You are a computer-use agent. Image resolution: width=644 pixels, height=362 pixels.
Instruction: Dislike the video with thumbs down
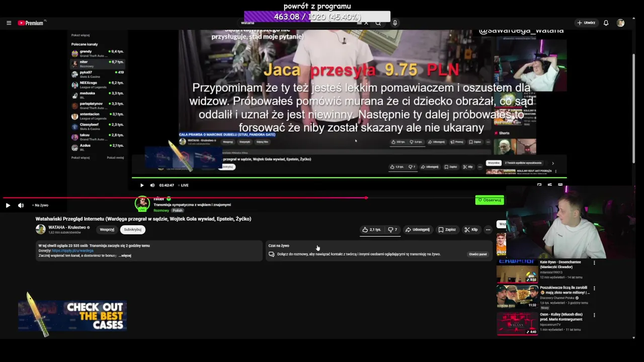392,229
